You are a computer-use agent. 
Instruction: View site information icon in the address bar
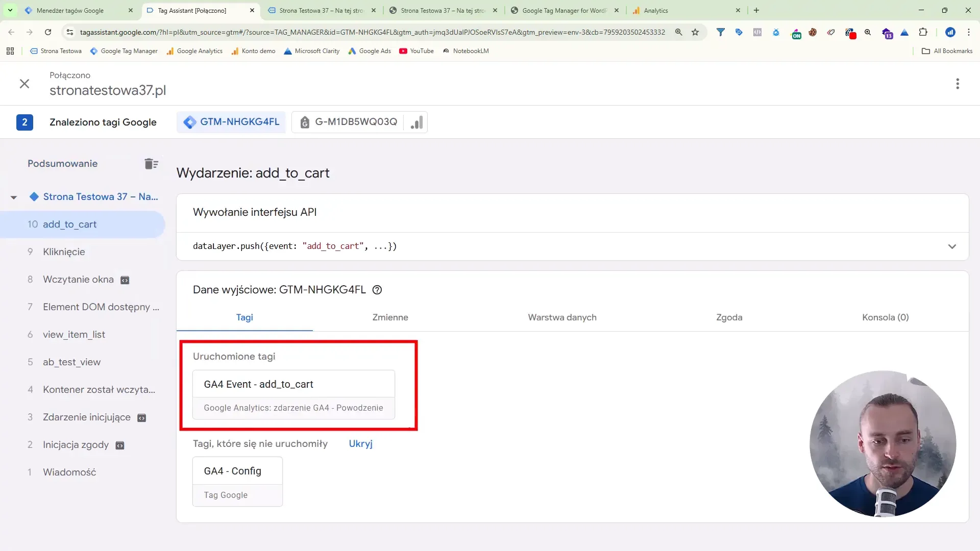(70, 32)
